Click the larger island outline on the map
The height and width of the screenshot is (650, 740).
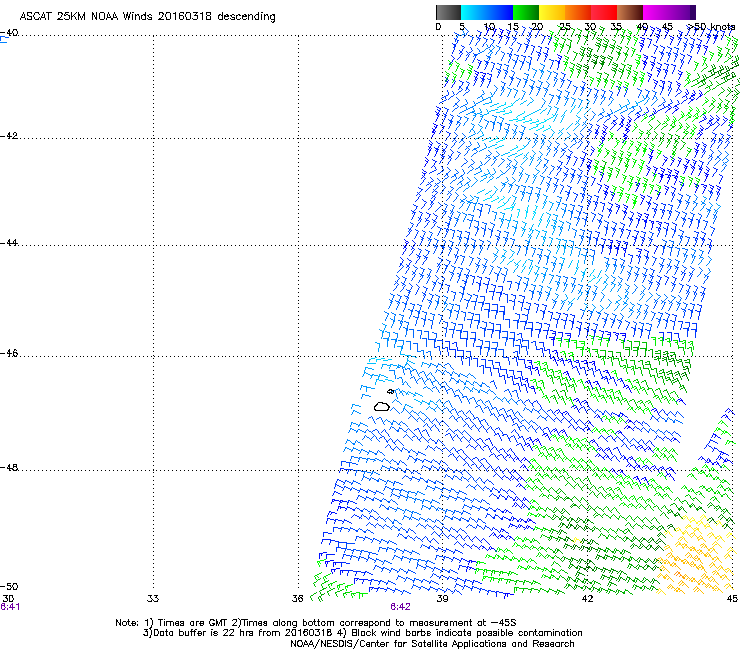pyautogui.click(x=381, y=406)
